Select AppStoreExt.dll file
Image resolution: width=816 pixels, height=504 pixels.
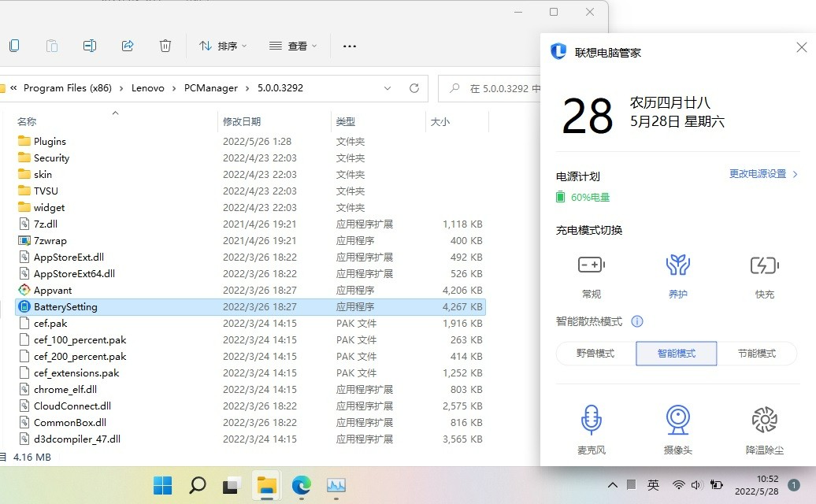pyautogui.click(x=69, y=257)
